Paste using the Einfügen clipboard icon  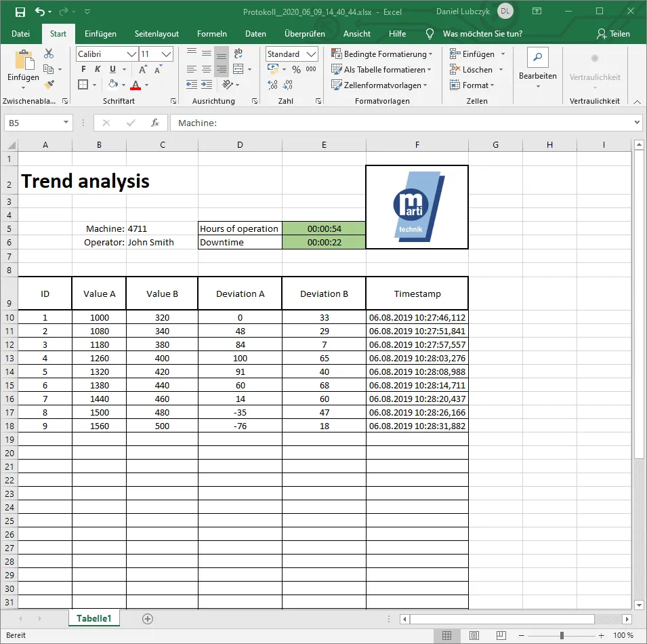[x=24, y=60]
